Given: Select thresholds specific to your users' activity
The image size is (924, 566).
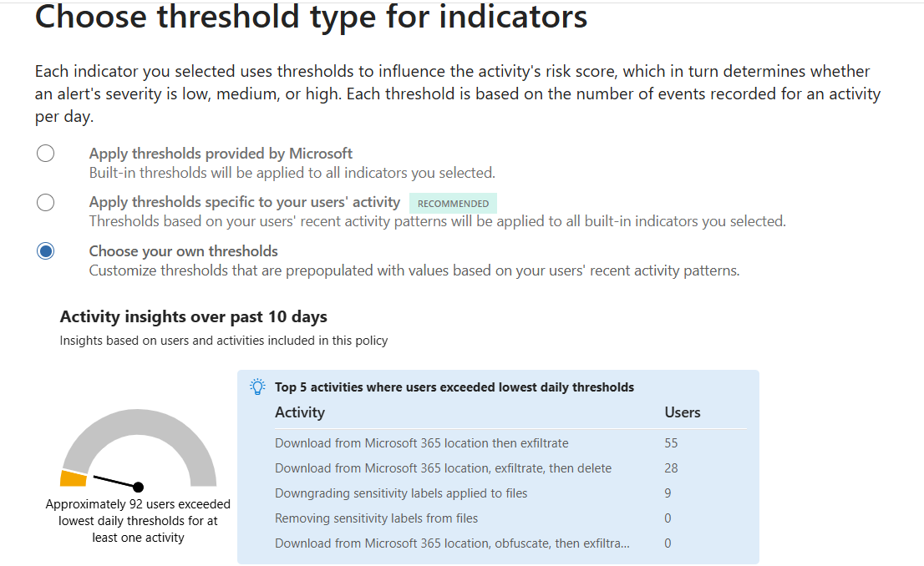Looking at the screenshot, I should pos(45,202).
